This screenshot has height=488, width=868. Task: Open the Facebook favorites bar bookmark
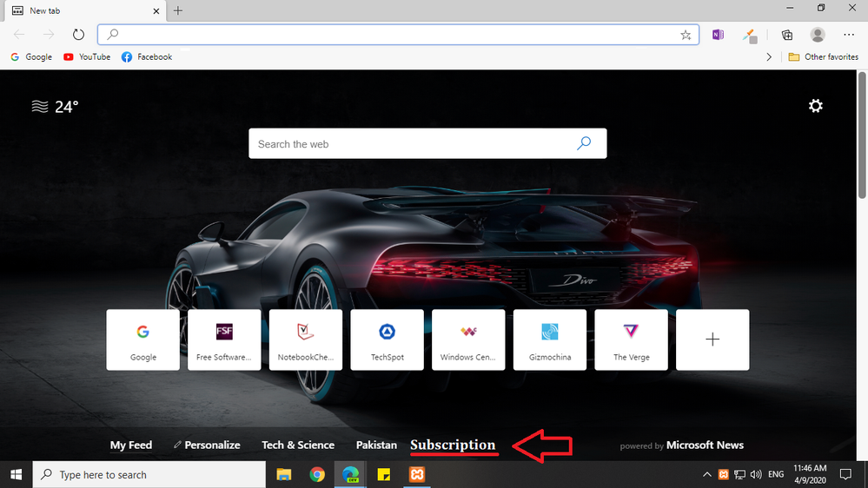point(147,57)
